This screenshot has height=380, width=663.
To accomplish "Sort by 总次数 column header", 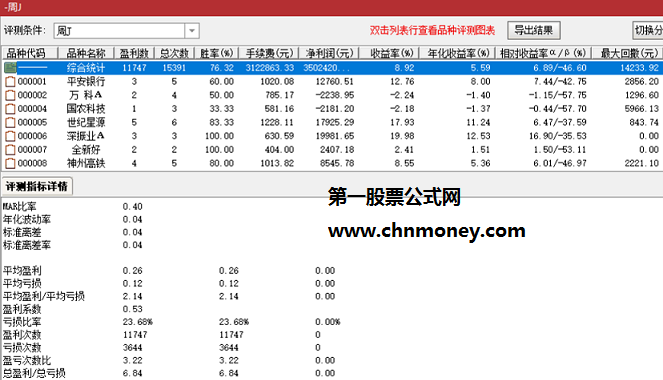I will (174, 53).
